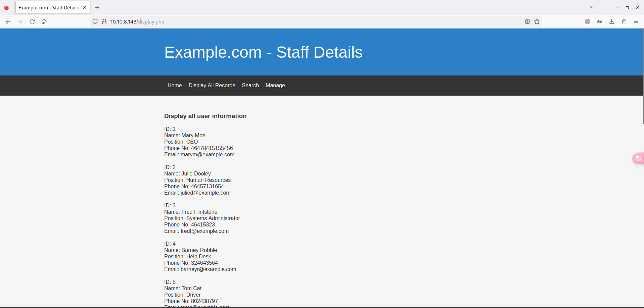Go to the browser home page

click(44, 22)
